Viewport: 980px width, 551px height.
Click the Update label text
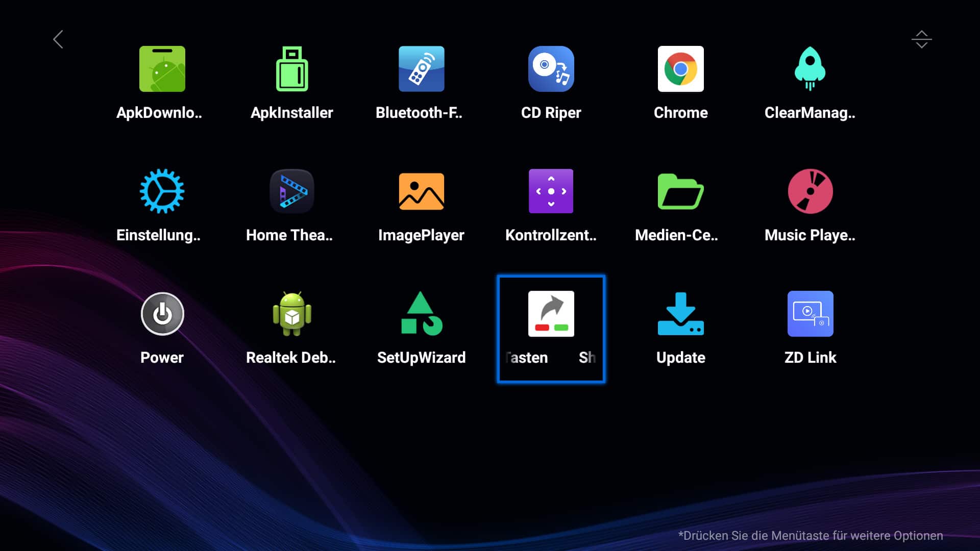point(680,358)
